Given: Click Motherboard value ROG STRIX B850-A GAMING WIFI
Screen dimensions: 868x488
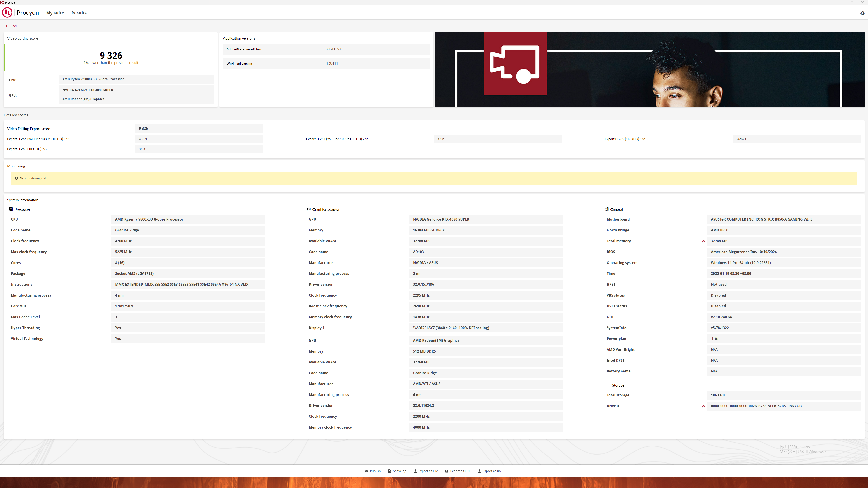Looking at the screenshot, I should click(x=784, y=219).
